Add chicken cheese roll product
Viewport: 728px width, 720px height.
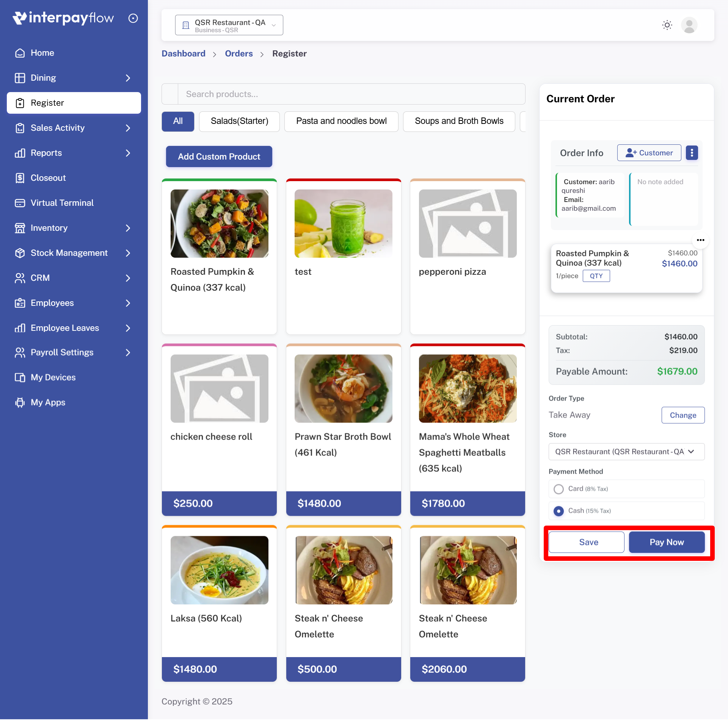(219, 430)
